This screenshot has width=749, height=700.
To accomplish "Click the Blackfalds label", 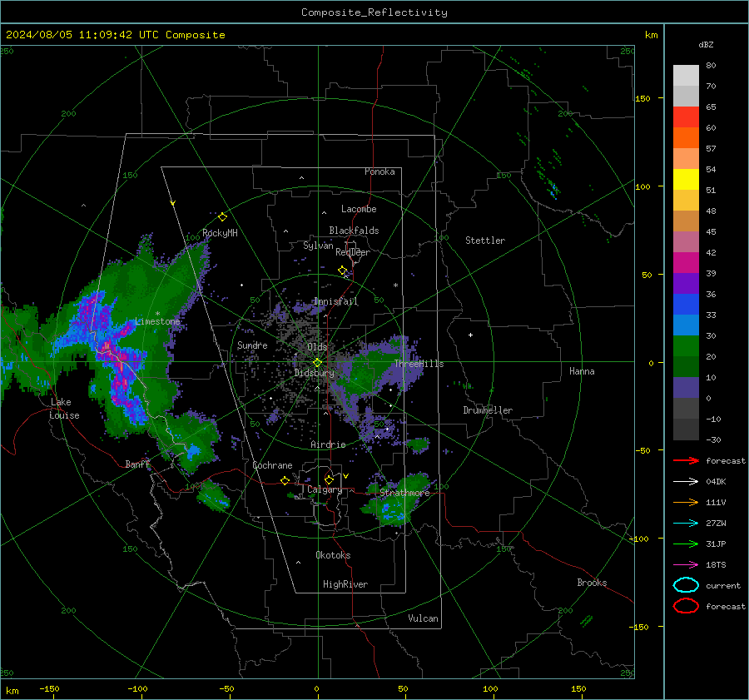I will [x=354, y=231].
